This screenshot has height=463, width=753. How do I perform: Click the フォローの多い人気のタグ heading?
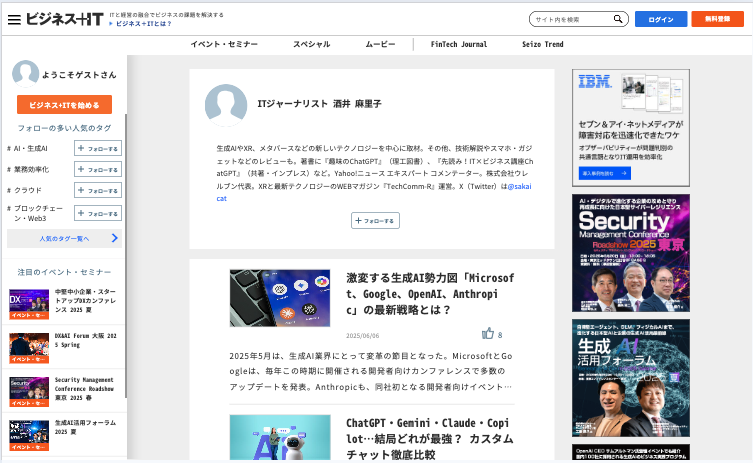point(64,128)
